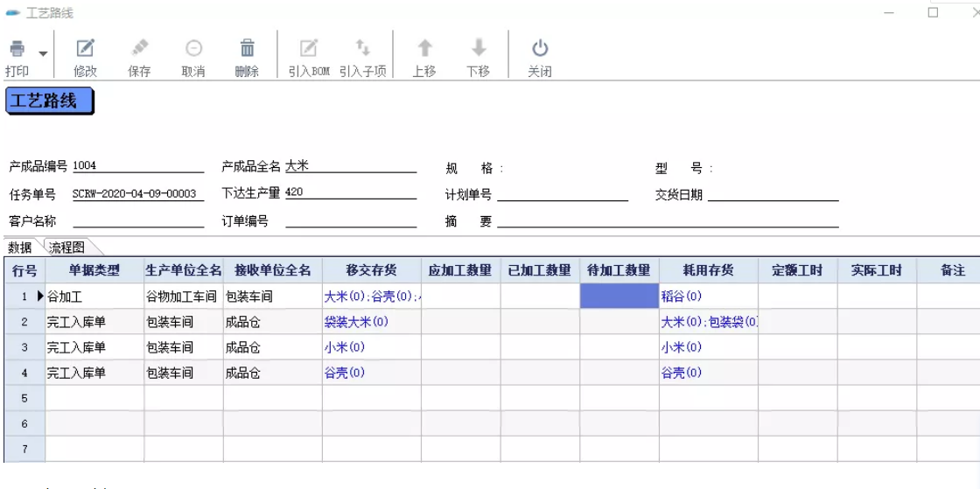Select 包装车间 receiving unit in row 1
Viewport: 980px width, 489px height.
pos(272,296)
